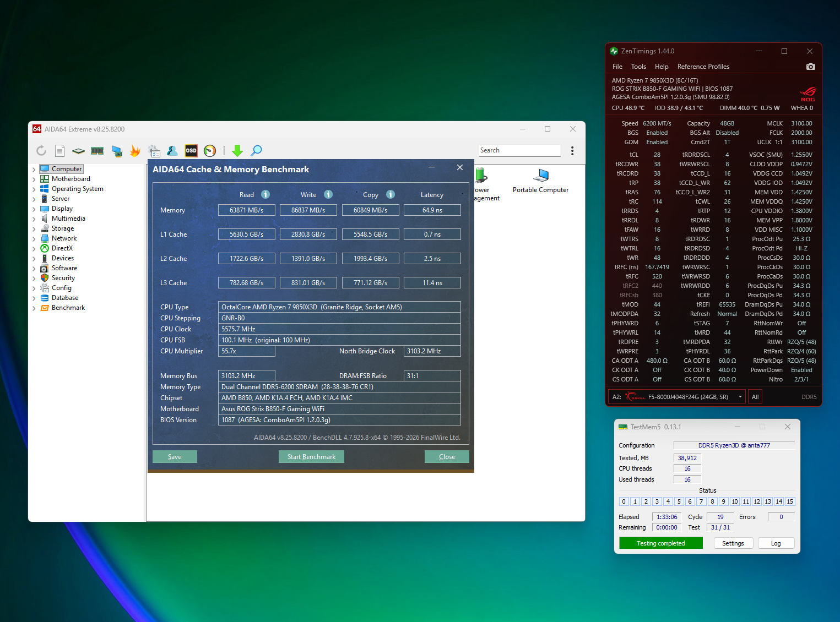Click the RAM module icon in AIDA64 toolbar
Viewport: 840px width, 622px height.
[x=97, y=150]
